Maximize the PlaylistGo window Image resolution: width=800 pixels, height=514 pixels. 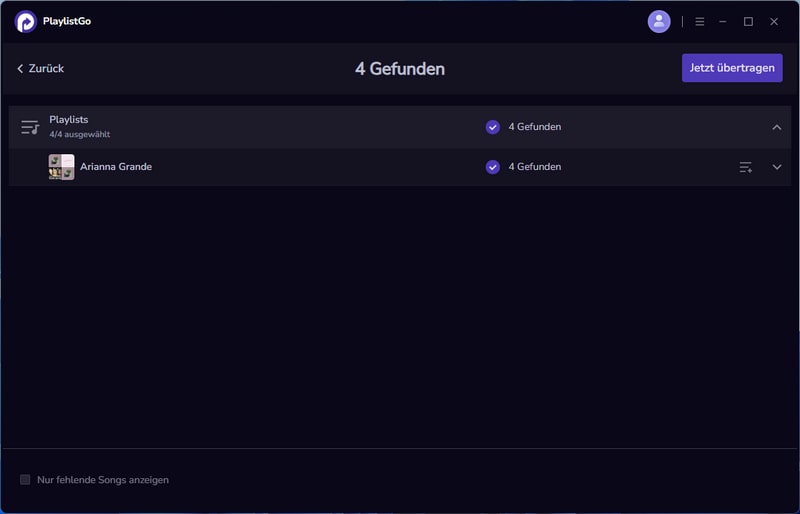point(748,21)
